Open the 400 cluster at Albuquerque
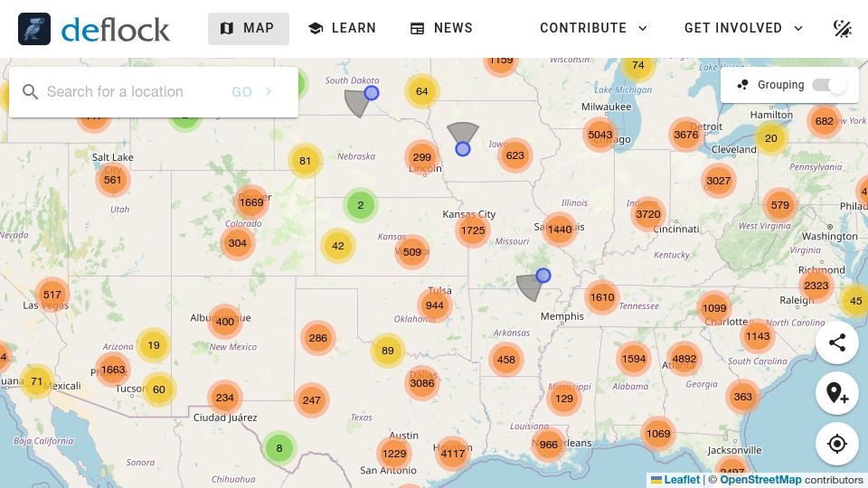Image resolution: width=868 pixels, height=488 pixels. 225,322
